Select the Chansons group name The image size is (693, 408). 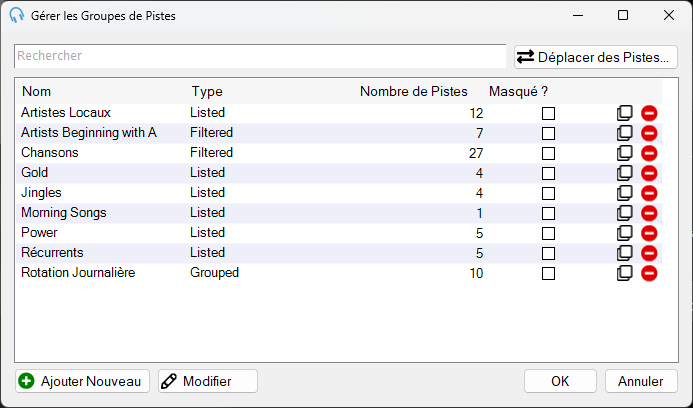coord(50,153)
